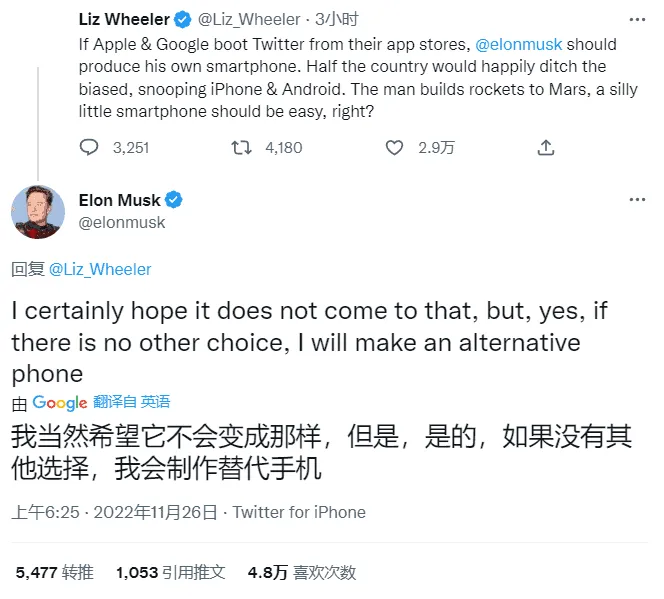The height and width of the screenshot is (599, 664).
Task: Click the 翻译自 英语 translation link
Action: (131, 402)
